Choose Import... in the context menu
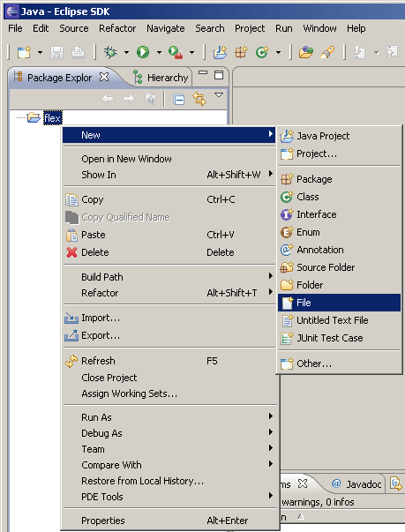This screenshot has width=405, height=532. (169, 318)
